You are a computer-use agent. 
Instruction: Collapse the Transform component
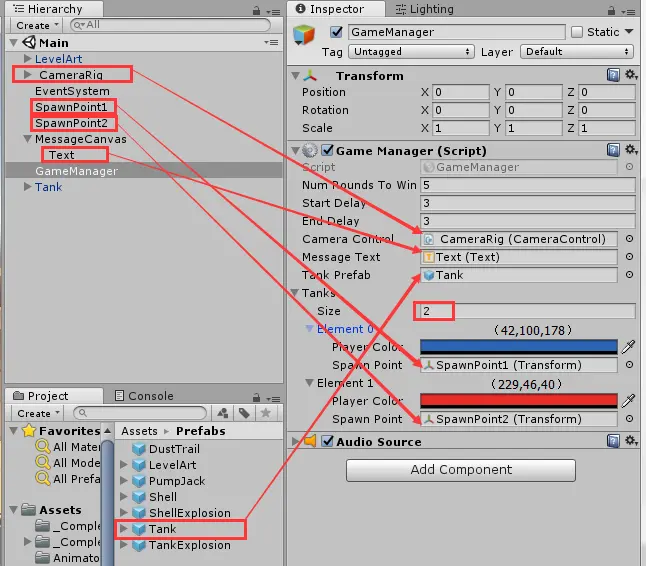295,76
